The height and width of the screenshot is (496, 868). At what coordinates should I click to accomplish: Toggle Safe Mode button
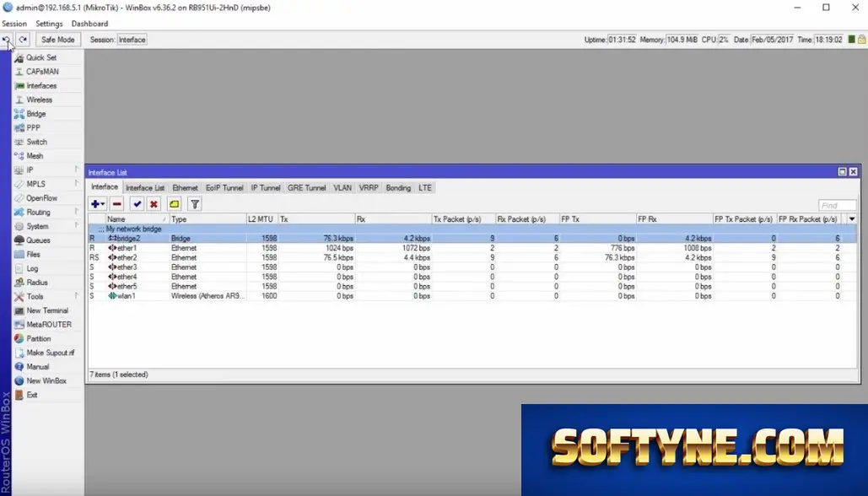tap(57, 40)
